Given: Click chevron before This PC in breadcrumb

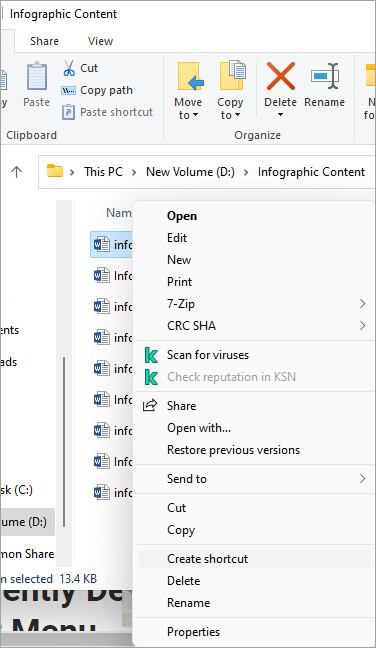Looking at the screenshot, I should (x=72, y=172).
